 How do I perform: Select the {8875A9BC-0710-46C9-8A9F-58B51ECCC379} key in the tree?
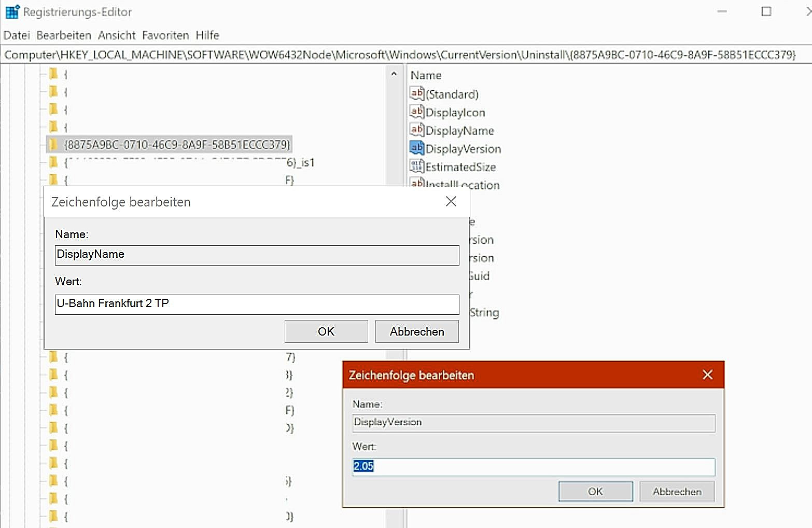tap(176, 144)
